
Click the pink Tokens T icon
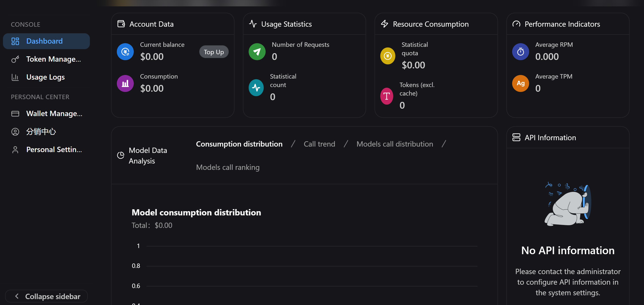pyautogui.click(x=387, y=96)
